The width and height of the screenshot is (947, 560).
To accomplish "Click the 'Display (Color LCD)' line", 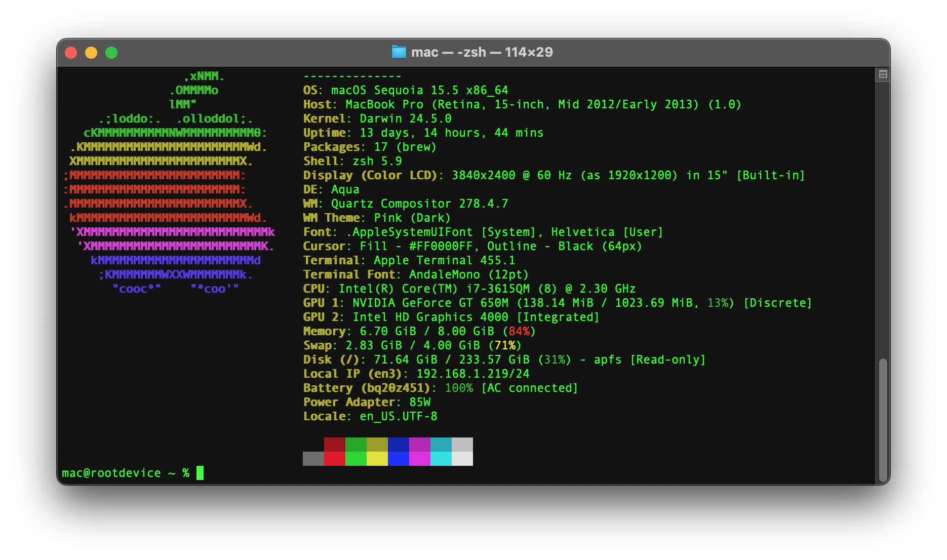I will coord(554,175).
